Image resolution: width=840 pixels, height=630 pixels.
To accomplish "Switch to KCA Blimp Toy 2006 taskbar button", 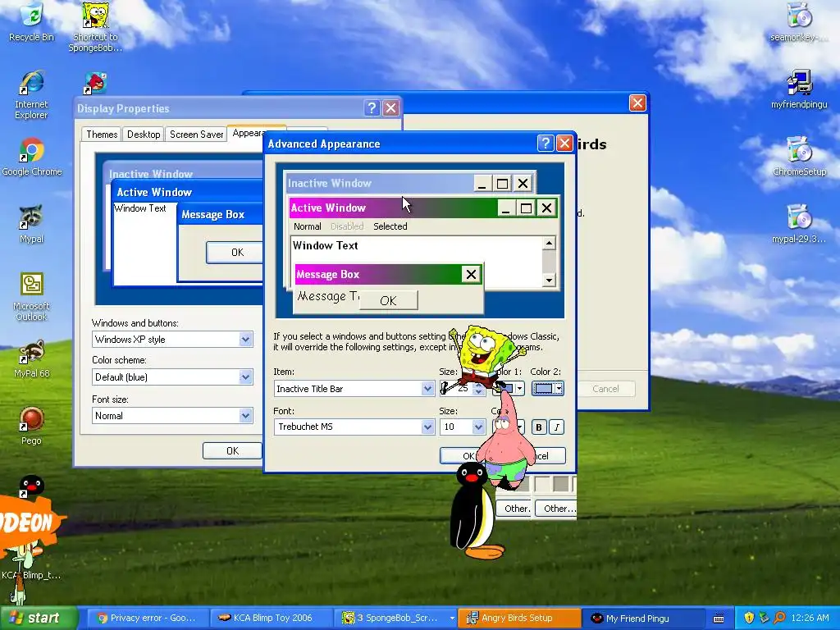I will (x=272, y=619).
